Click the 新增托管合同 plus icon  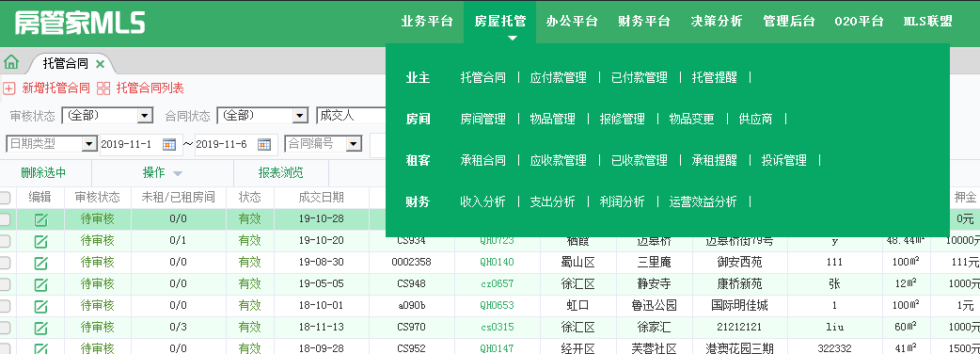[x=8, y=88]
